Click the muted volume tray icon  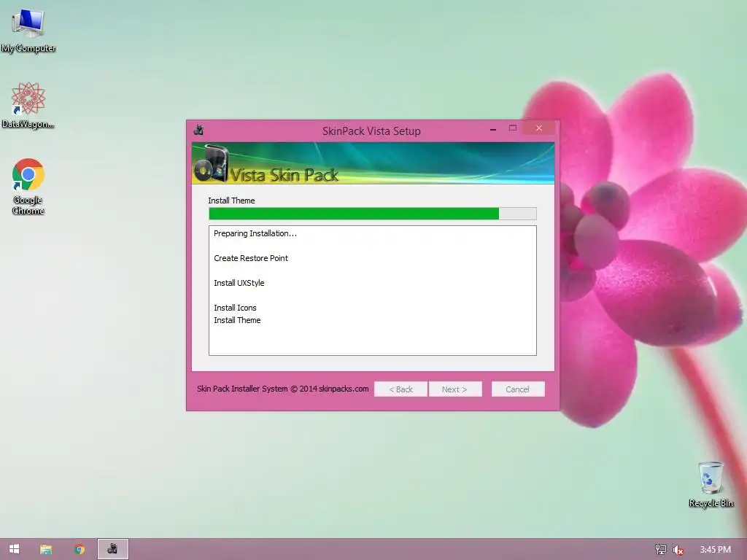678,550
